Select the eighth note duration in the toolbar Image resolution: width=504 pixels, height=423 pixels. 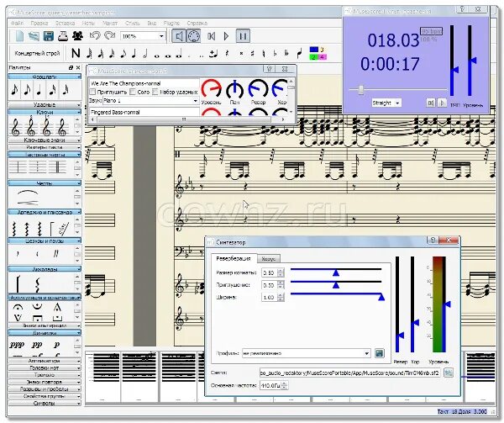click(x=123, y=53)
